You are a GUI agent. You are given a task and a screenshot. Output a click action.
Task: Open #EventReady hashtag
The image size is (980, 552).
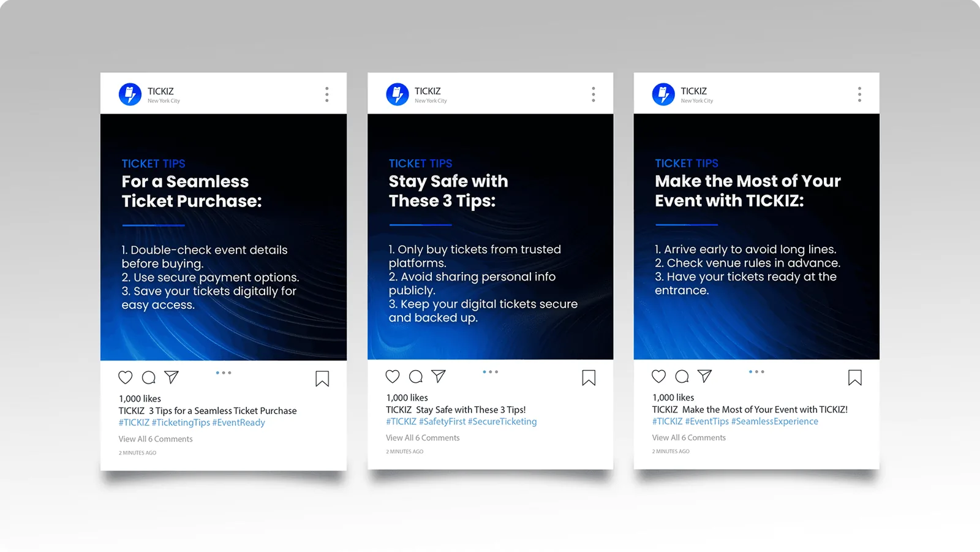point(239,423)
